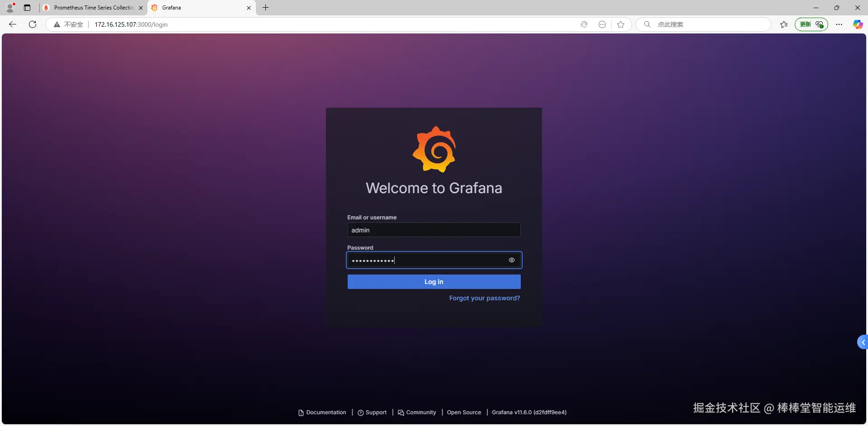
Task: Add page to favorites star
Action: click(621, 24)
